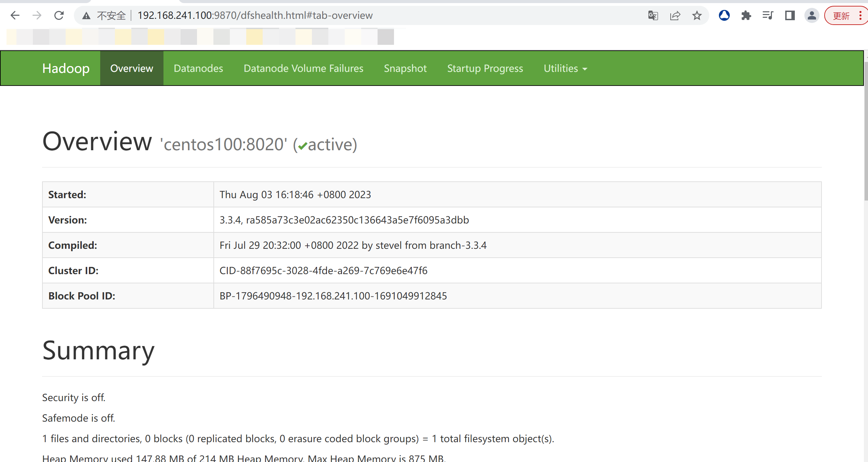Click the 'Block Pool ID:' label
The image size is (868, 462).
[82, 296]
